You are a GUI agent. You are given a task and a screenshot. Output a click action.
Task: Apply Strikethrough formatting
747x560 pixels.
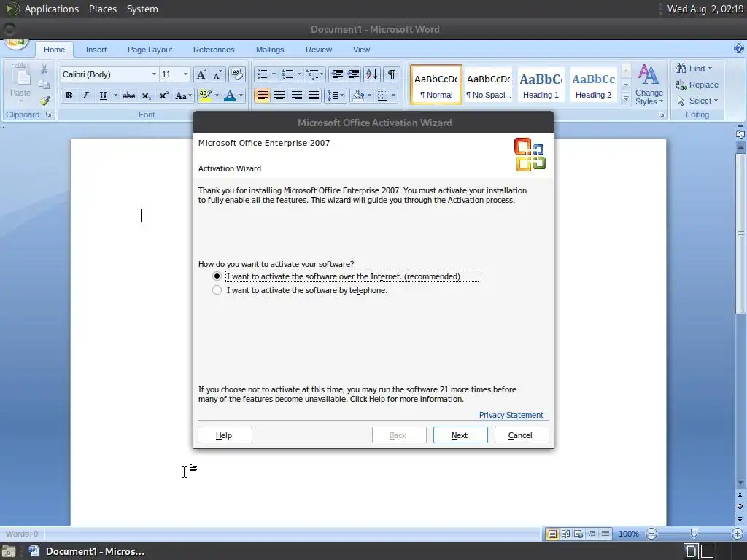(x=128, y=96)
